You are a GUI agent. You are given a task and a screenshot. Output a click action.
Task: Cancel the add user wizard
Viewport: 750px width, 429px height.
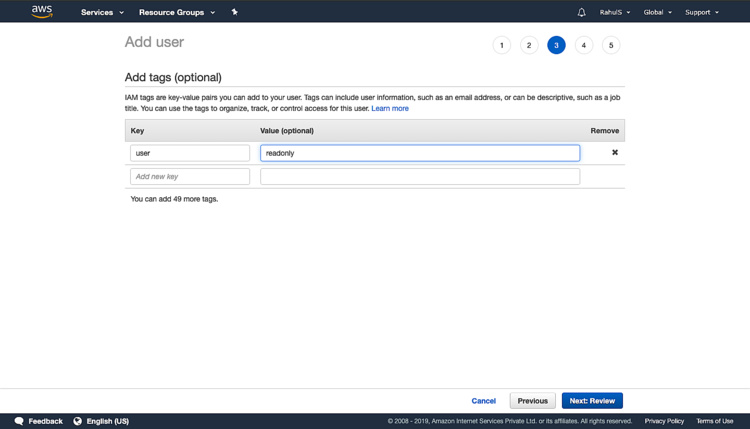(x=484, y=401)
